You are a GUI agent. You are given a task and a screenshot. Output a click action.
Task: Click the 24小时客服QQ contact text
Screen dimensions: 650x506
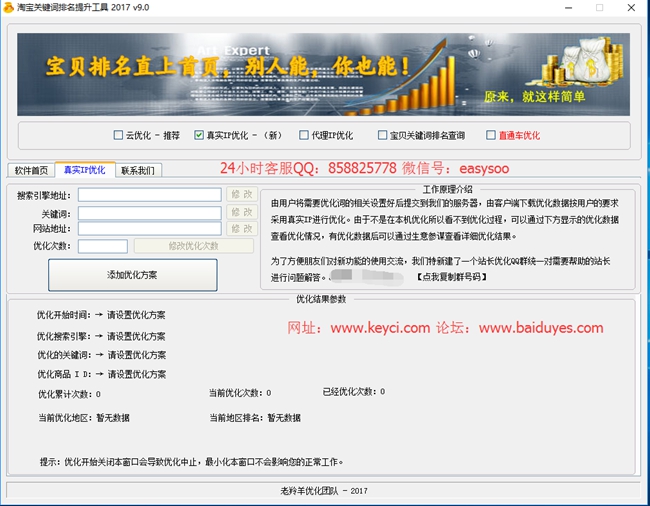[x=364, y=168]
